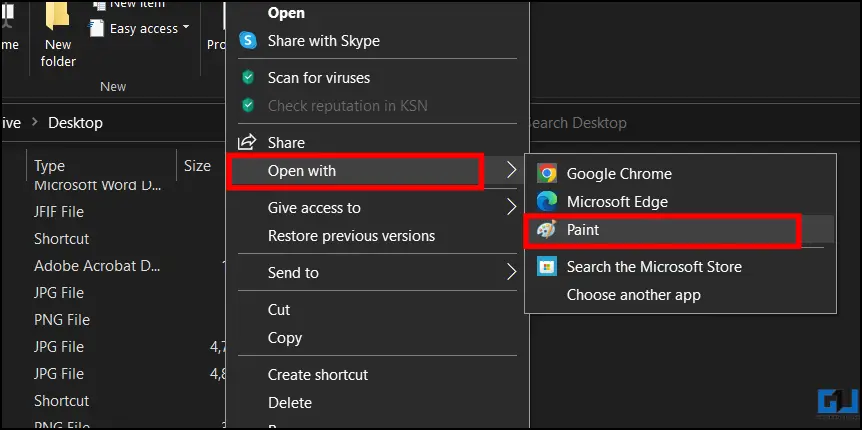
Task: Click the New folder icon
Action: [x=57, y=16]
